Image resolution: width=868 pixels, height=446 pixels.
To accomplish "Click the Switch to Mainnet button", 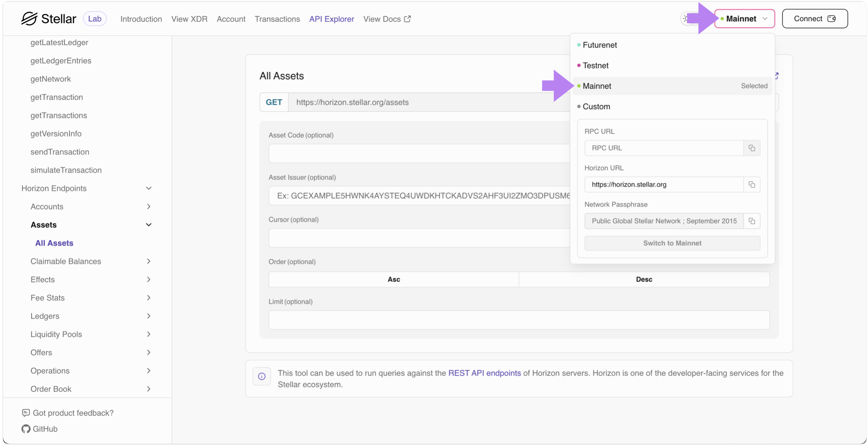I will (672, 243).
